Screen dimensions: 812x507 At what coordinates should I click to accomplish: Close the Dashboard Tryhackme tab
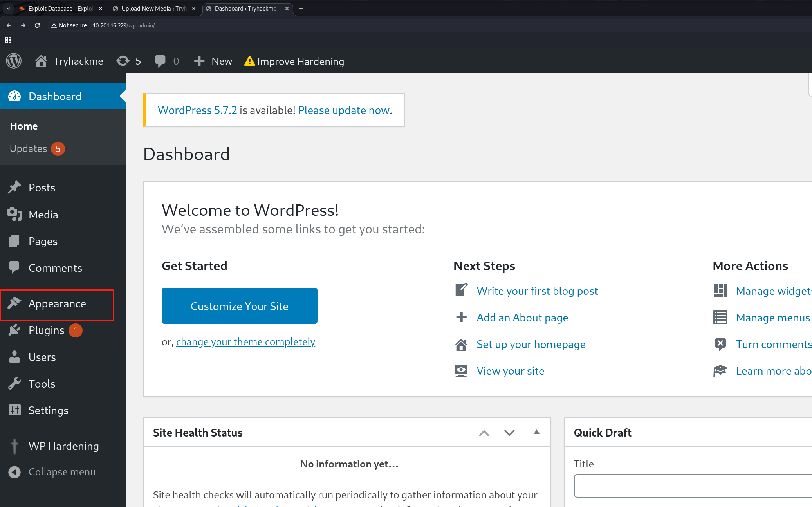(287, 9)
